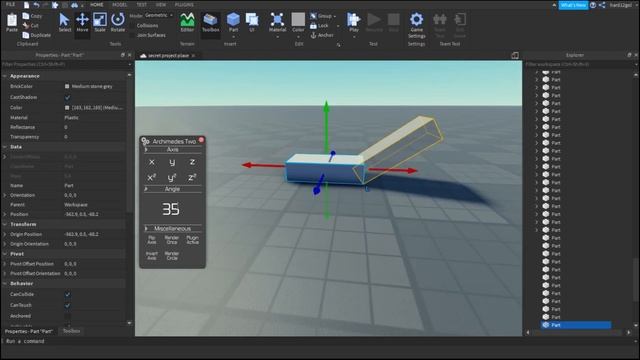Click the What's New button
Screen dimensions: 640x360
[573, 5]
